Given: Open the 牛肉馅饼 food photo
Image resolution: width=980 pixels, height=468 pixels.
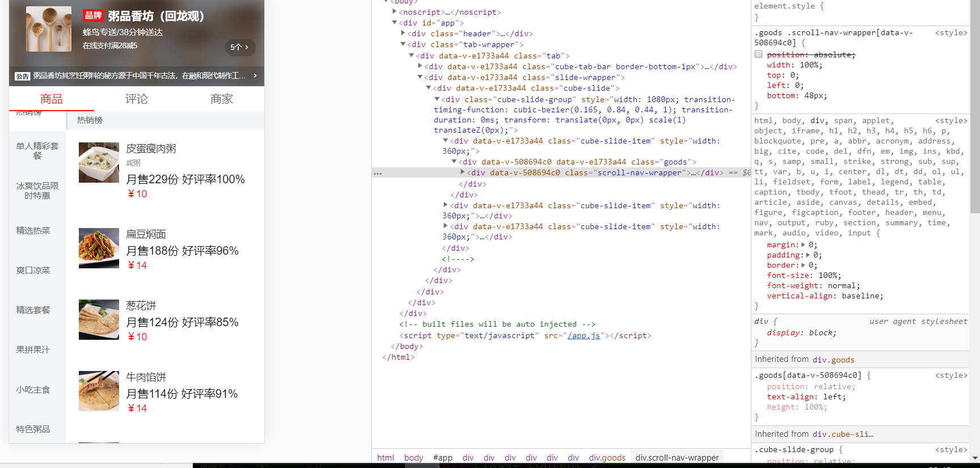Looking at the screenshot, I should 99,391.
